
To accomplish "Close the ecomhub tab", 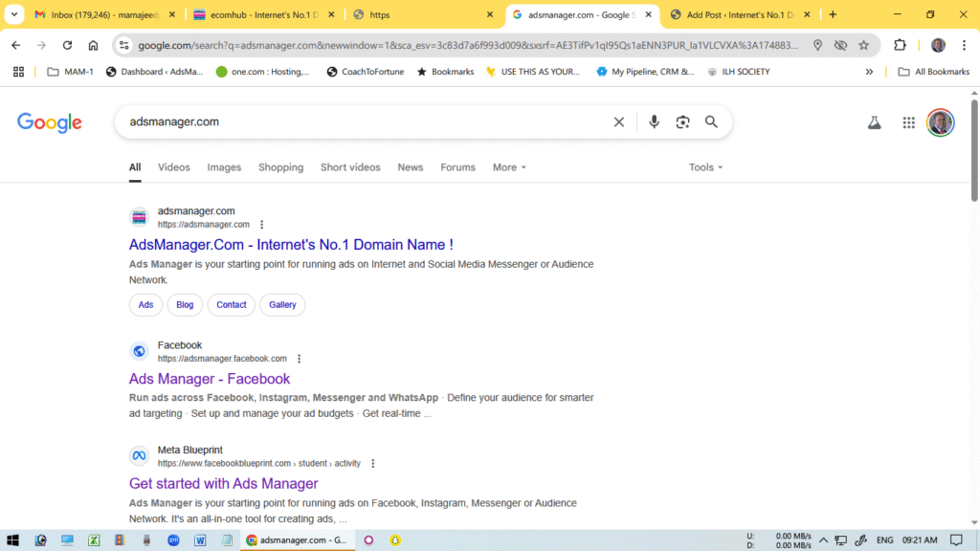I will (331, 14).
